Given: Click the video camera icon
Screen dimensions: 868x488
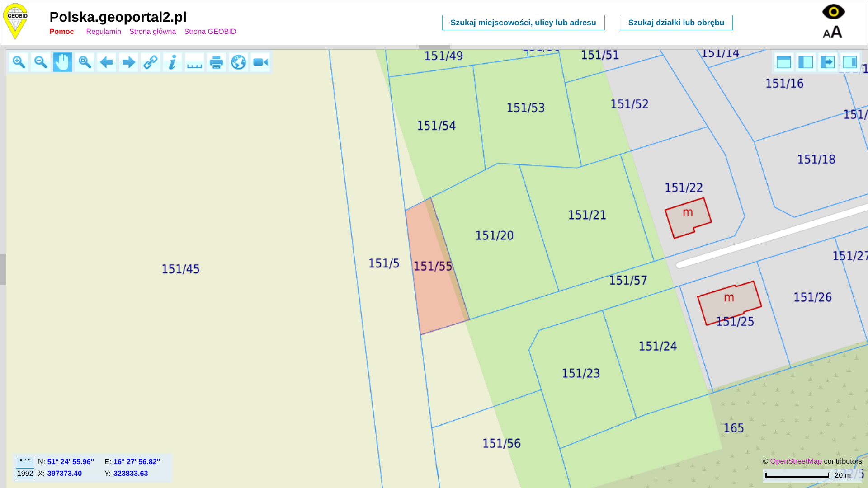Looking at the screenshot, I should point(260,62).
